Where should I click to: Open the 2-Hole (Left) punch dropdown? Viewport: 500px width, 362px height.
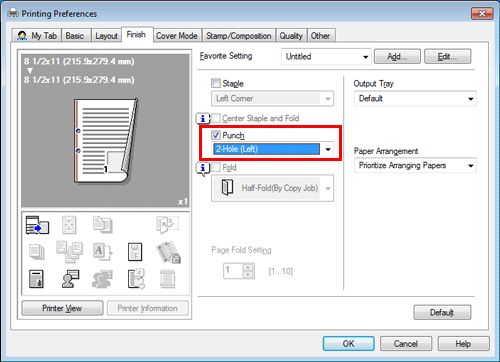pyautogui.click(x=272, y=149)
